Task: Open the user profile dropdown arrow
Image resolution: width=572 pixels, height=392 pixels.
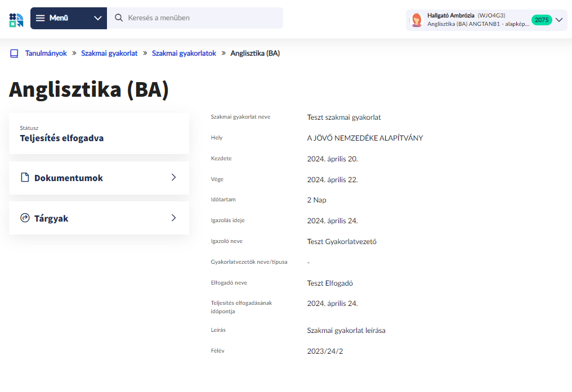Action: [559, 20]
